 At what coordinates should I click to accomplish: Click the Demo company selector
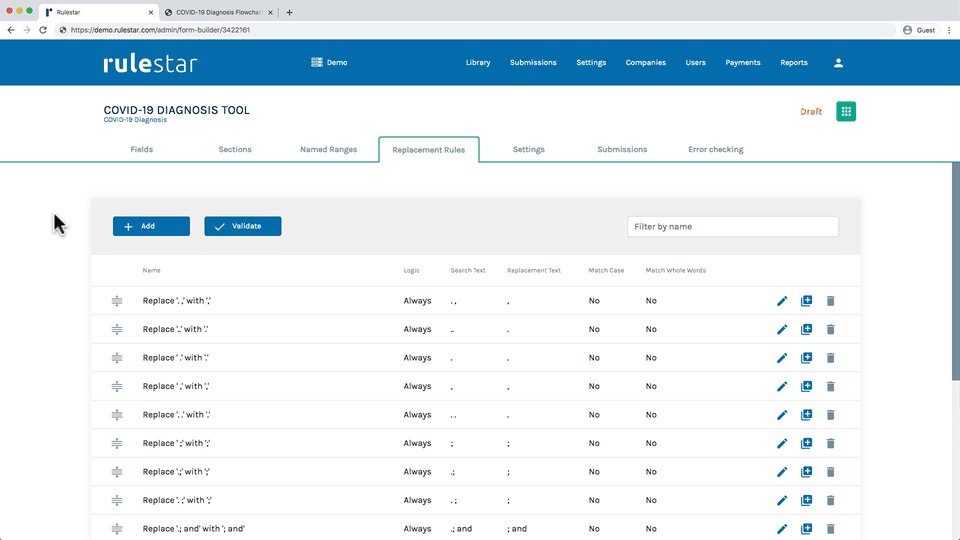(329, 62)
